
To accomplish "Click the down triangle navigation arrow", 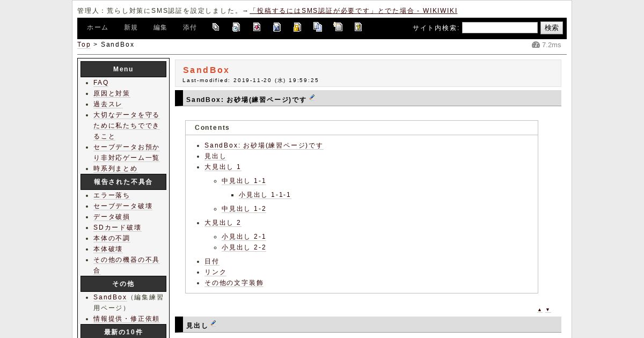I will pos(547,310).
